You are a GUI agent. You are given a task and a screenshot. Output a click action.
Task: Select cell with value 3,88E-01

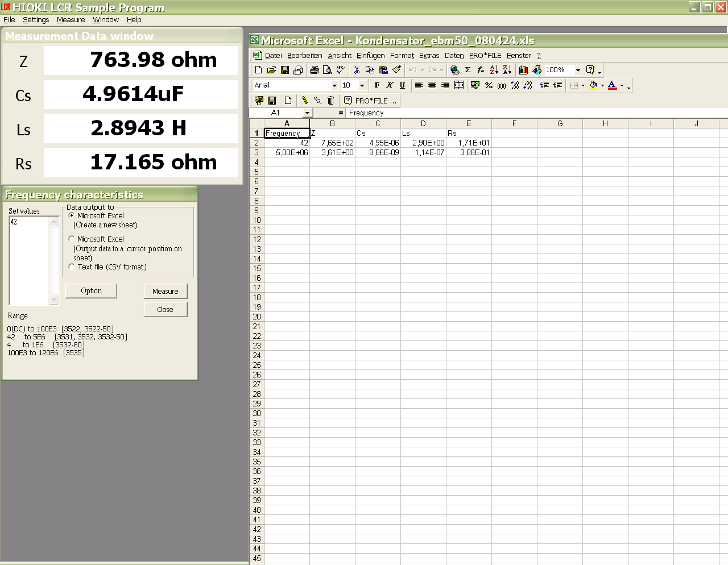469,152
